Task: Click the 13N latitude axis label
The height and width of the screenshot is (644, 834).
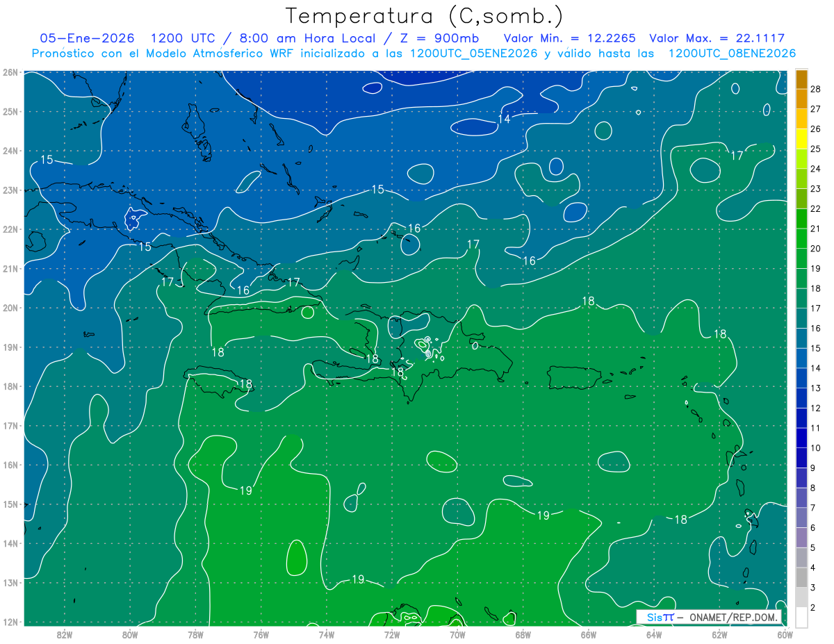Action: click(10, 582)
